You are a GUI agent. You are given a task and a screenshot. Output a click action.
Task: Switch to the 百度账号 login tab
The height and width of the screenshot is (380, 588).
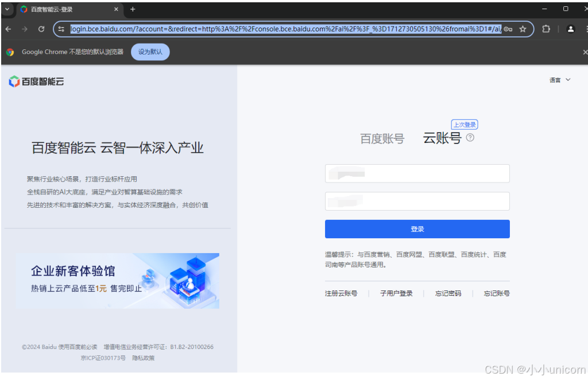382,139
